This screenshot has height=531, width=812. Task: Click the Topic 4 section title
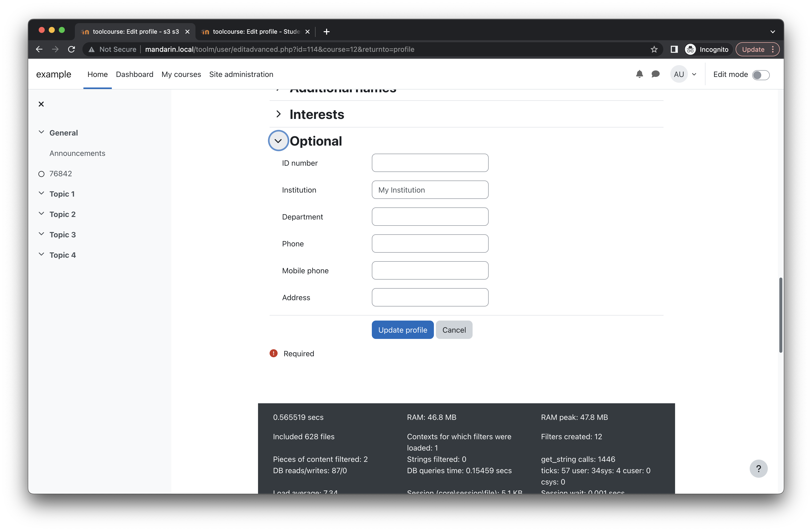[63, 255]
